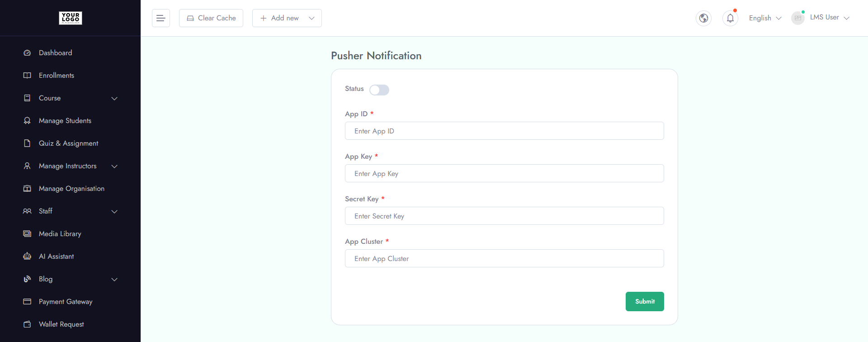Screen dimensions: 868x342
Task: Click the Manage Students badge icon
Action: (27, 121)
